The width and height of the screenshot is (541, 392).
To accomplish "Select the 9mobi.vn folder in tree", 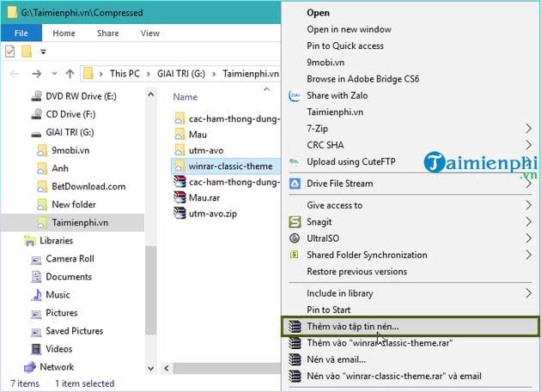I will click(70, 150).
